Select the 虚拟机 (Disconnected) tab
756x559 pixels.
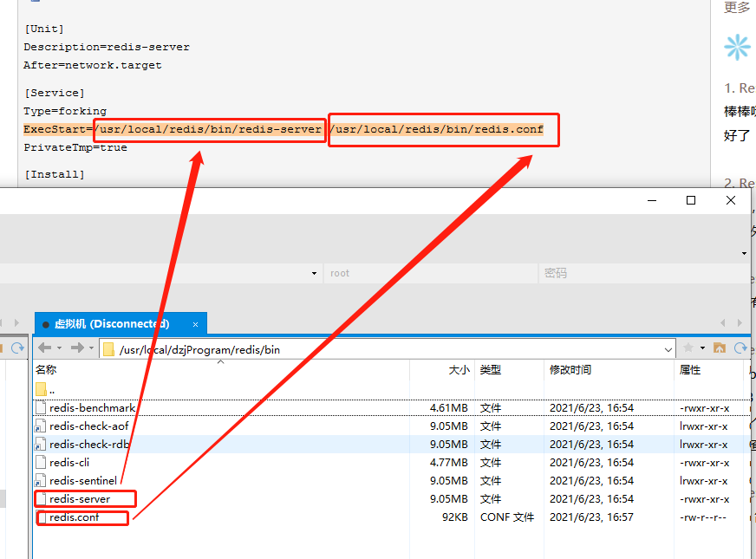(121, 323)
